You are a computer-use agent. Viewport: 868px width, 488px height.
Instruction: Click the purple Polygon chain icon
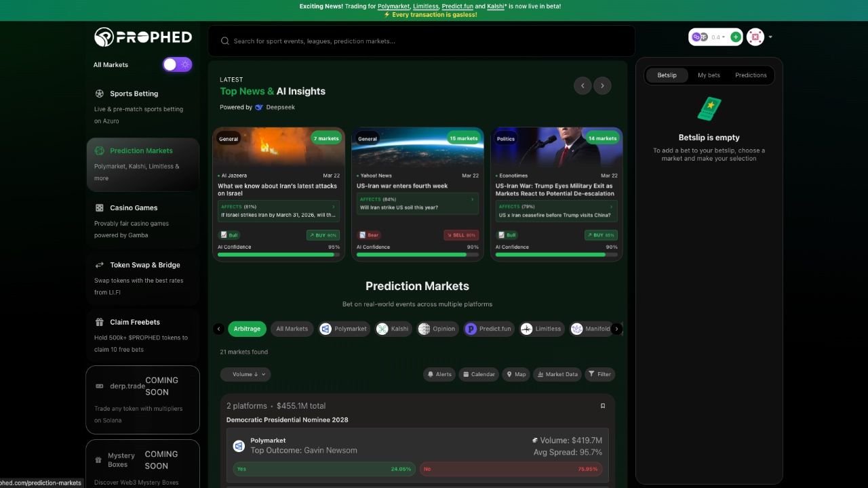tap(696, 37)
